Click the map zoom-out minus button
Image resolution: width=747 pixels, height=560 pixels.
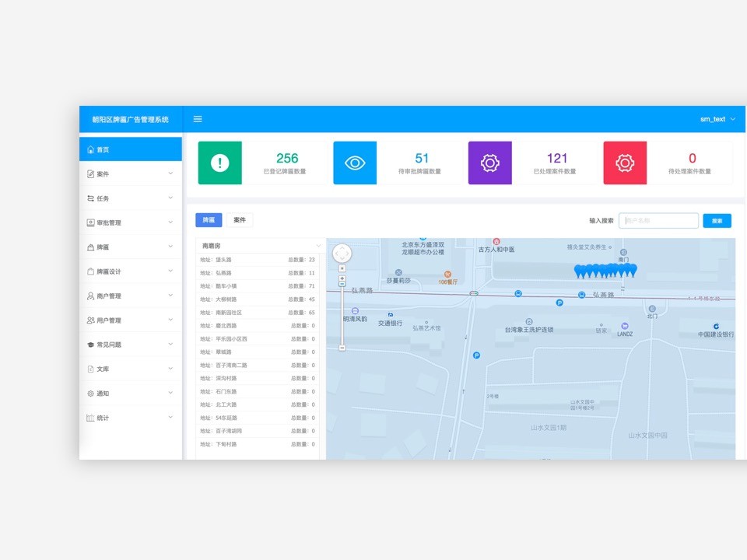pos(342,348)
